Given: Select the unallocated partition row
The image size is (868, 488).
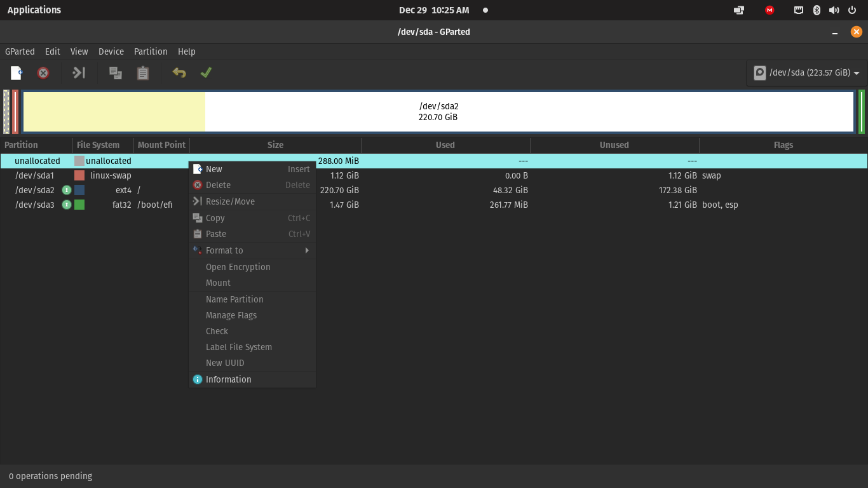Looking at the screenshot, I should pyautogui.click(x=434, y=161).
